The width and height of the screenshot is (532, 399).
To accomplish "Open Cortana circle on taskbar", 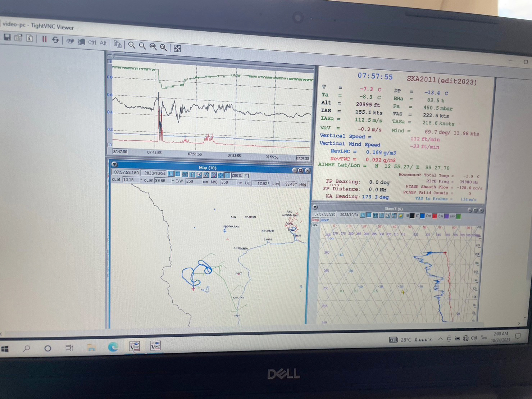I will coord(47,348).
